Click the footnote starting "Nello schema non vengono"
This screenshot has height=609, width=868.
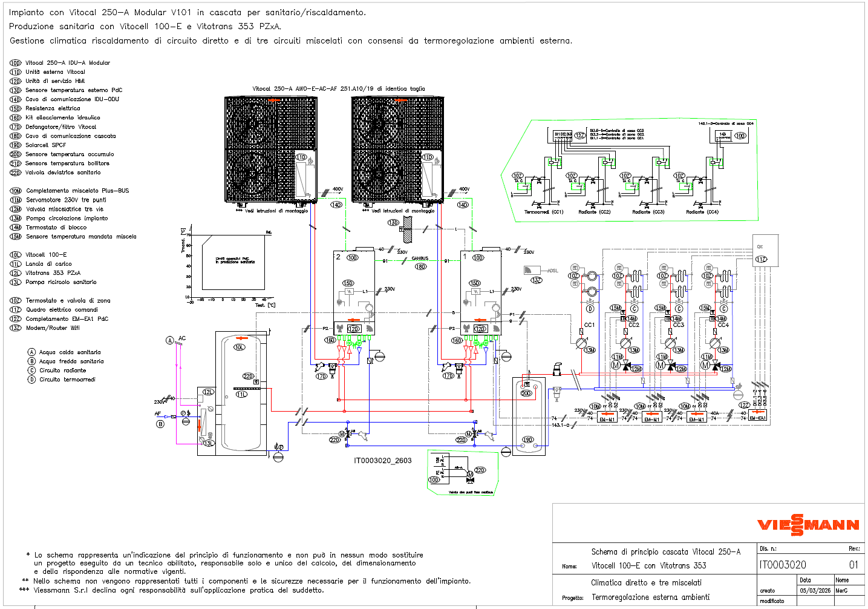[x=252, y=581]
